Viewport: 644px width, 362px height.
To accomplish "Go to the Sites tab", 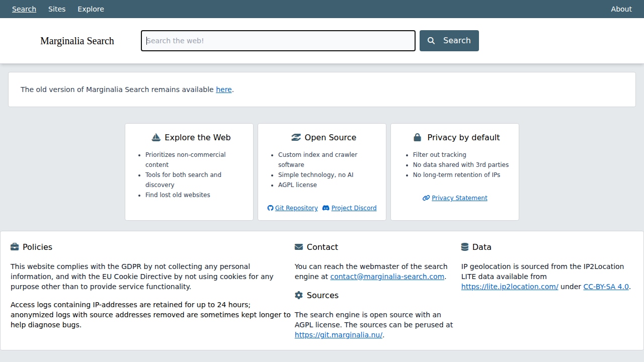I will pyautogui.click(x=57, y=9).
